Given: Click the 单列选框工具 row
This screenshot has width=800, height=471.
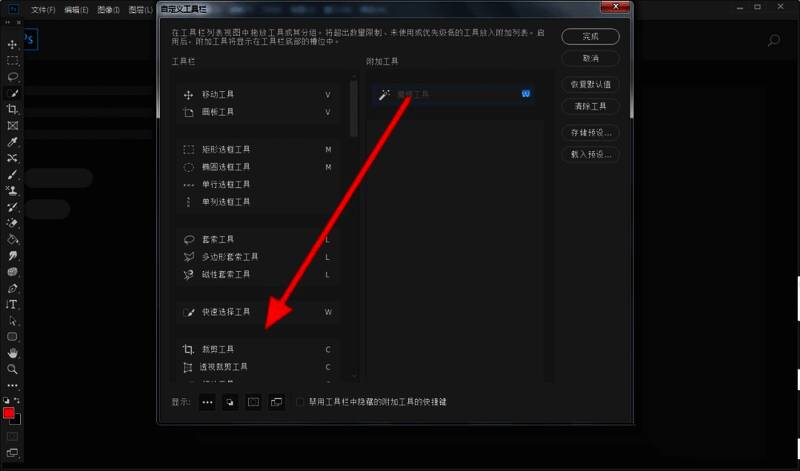Looking at the screenshot, I should (257, 202).
